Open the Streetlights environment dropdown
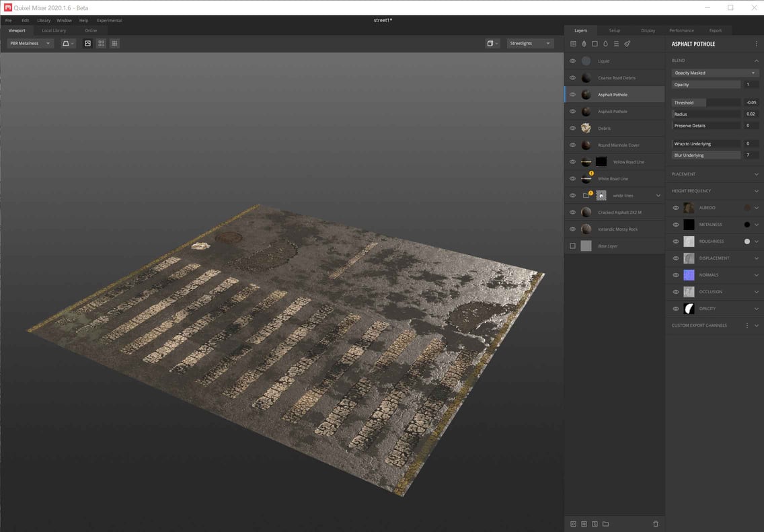 point(530,43)
